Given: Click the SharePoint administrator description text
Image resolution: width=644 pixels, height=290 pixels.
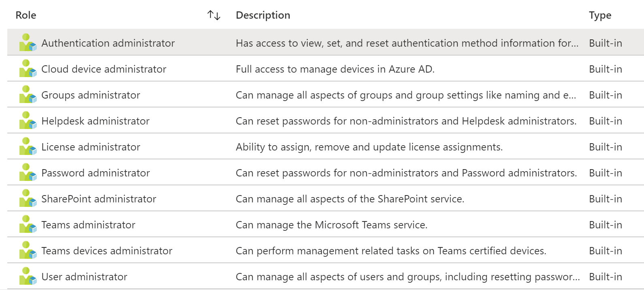Looking at the screenshot, I should click(x=350, y=199).
